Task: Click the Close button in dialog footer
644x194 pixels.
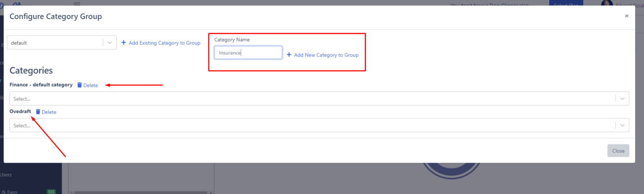Action: coord(619,151)
